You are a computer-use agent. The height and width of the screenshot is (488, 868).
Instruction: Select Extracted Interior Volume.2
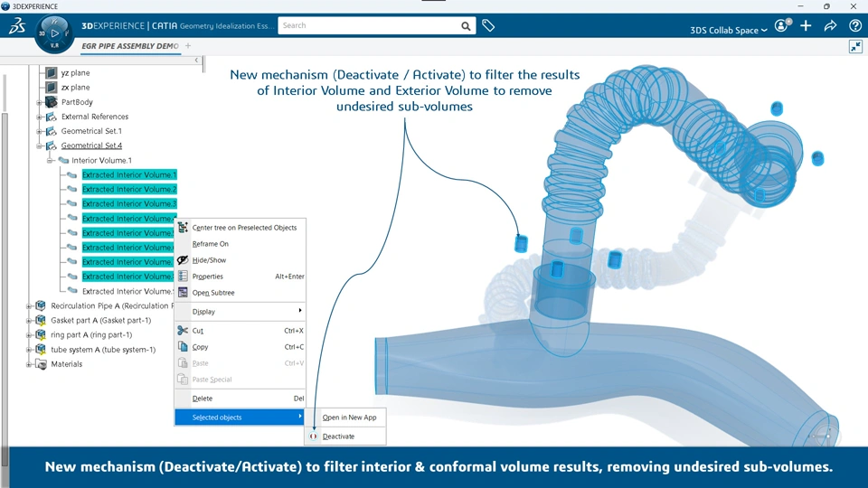129,189
